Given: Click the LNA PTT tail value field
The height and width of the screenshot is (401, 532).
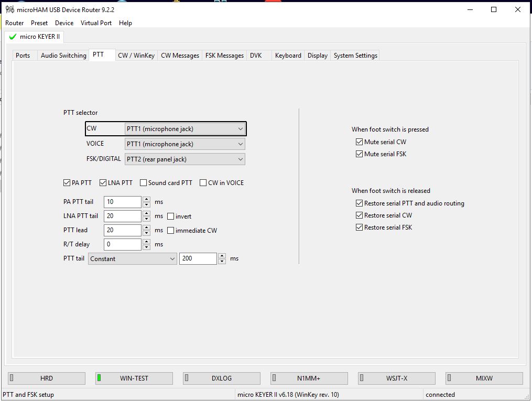Looking at the screenshot, I should 123,216.
